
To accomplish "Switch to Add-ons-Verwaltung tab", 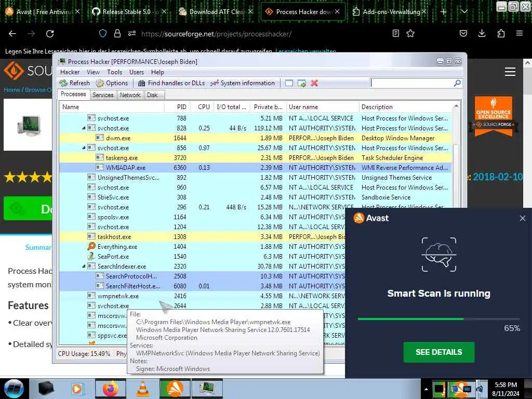I will (x=389, y=12).
